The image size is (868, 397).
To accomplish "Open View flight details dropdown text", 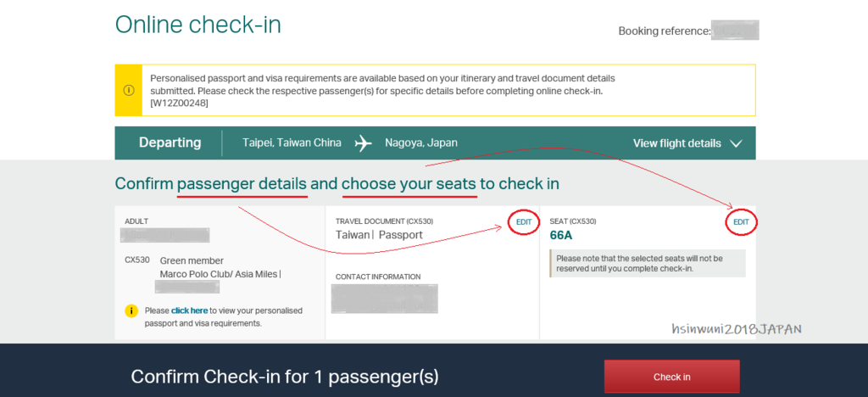I will pos(677,143).
